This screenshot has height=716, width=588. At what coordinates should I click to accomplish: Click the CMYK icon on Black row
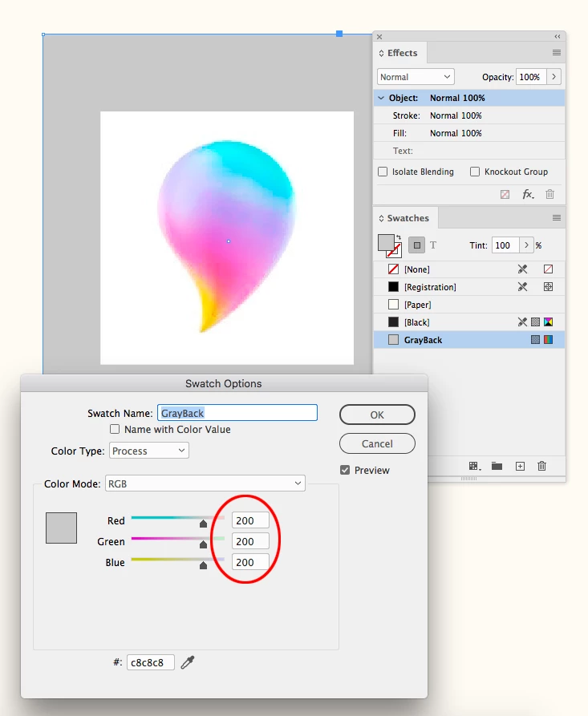point(548,322)
